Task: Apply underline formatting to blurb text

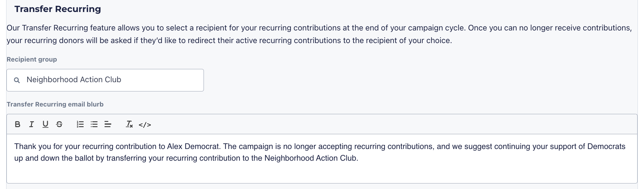Action: (45, 124)
